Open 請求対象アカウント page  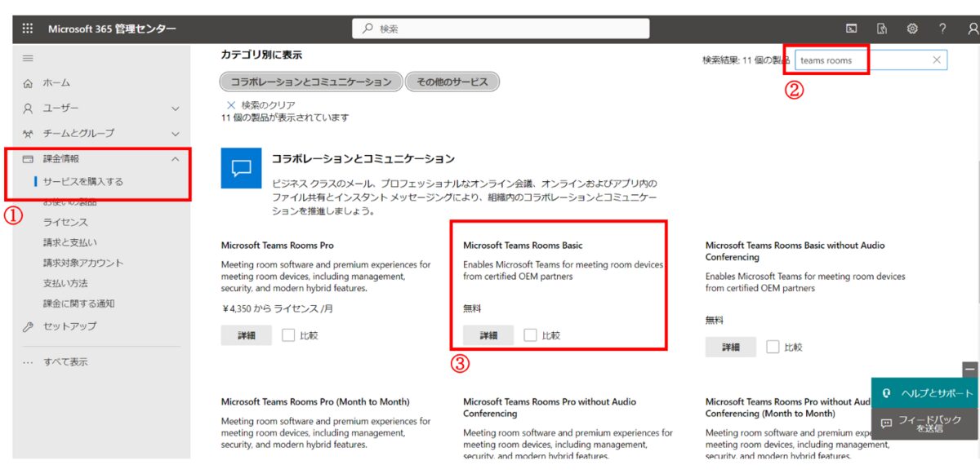tap(83, 263)
